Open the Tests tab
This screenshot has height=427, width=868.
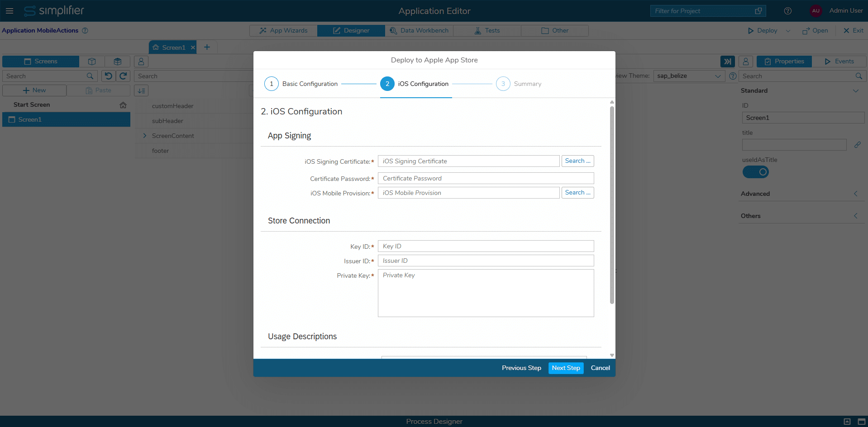pyautogui.click(x=487, y=31)
